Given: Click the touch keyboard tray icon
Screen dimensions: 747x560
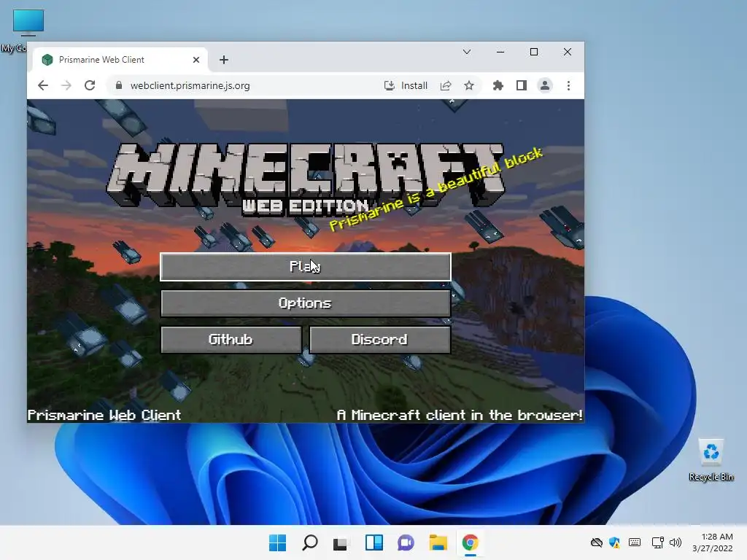Looking at the screenshot, I should 635,542.
